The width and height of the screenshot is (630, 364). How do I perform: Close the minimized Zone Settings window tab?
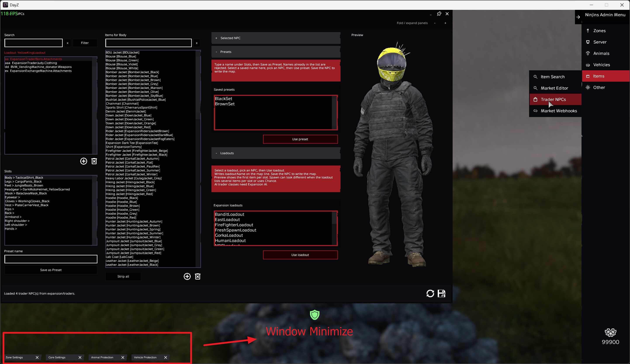(37, 357)
